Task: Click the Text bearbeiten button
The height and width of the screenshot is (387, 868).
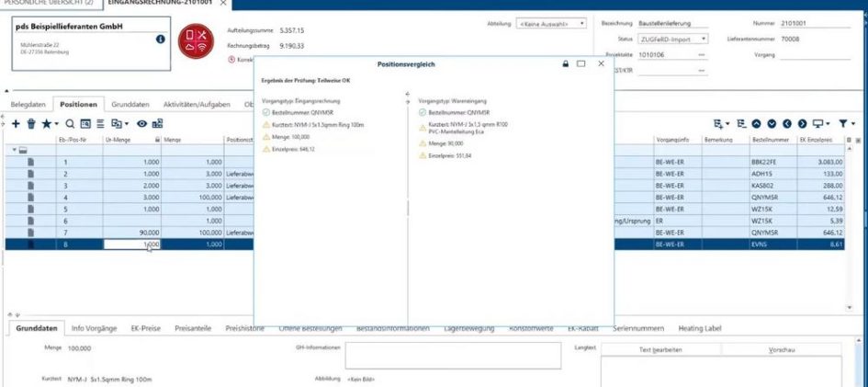Action: click(x=660, y=350)
